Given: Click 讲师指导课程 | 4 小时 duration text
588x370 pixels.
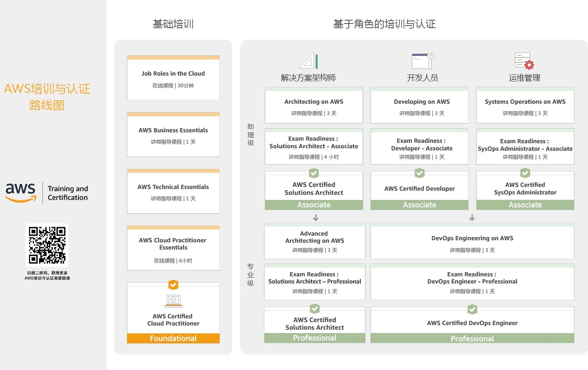Looking at the screenshot, I should pos(314,157).
